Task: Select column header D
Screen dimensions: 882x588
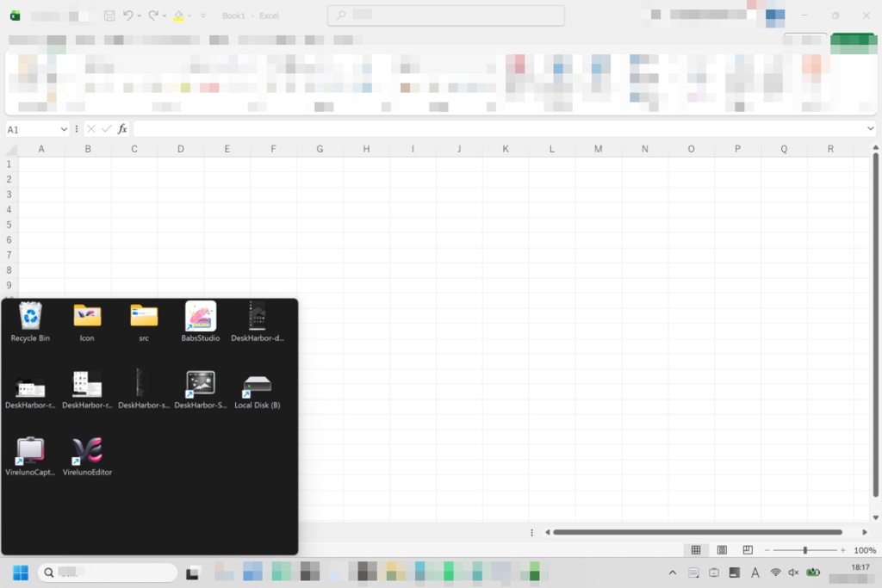Action: click(181, 149)
